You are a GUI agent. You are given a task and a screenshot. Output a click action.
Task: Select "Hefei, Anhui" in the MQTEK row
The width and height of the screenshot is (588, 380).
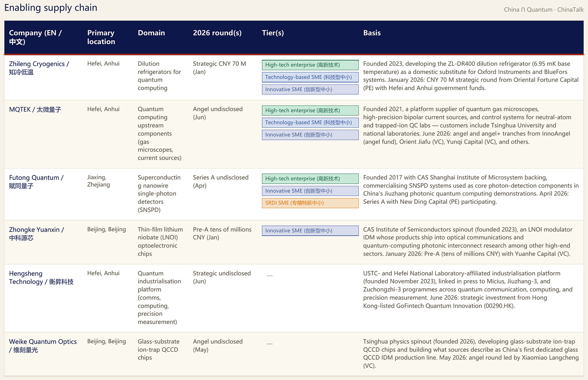click(103, 109)
